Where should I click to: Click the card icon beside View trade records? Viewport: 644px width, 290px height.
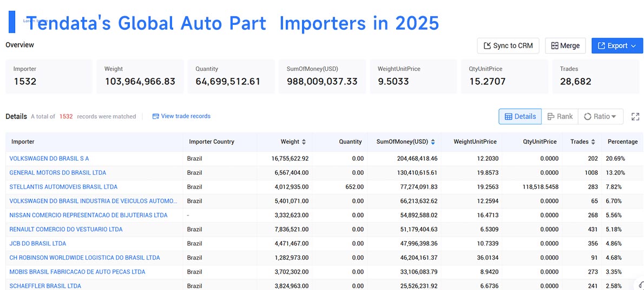(156, 116)
